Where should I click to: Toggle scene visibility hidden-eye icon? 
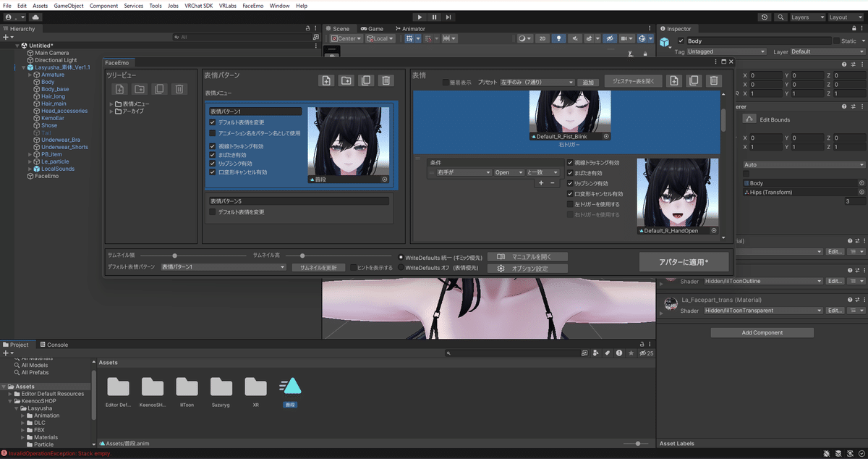(x=610, y=38)
